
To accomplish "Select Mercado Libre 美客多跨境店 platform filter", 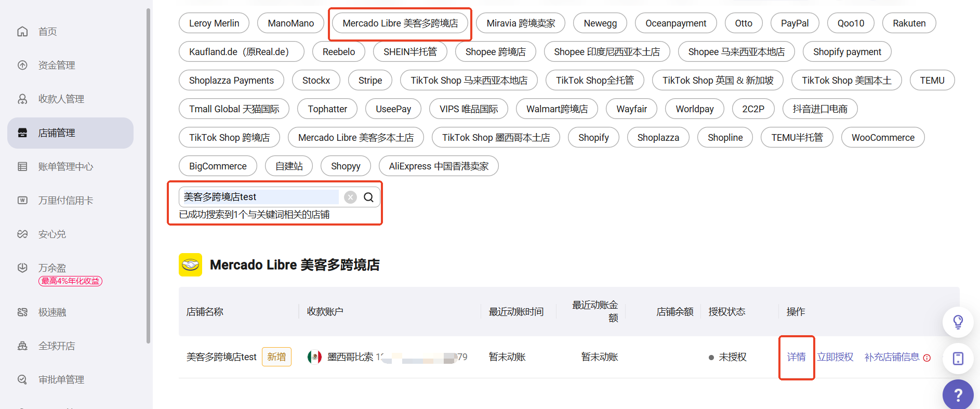I will point(400,23).
